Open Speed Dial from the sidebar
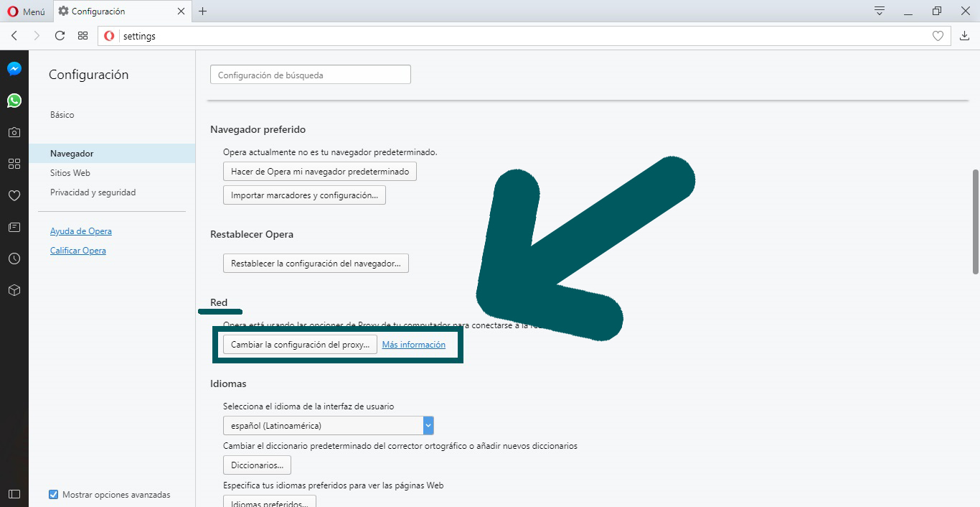Image resolution: width=980 pixels, height=507 pixels. (x=14, y=164)
